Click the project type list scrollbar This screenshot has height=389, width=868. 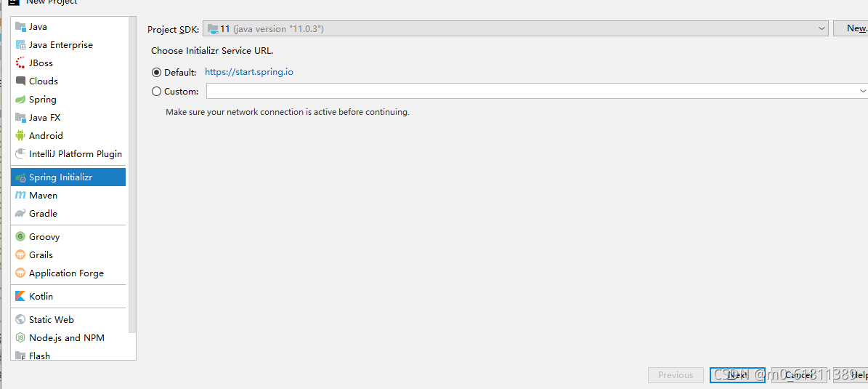click(x=132, y=175)
